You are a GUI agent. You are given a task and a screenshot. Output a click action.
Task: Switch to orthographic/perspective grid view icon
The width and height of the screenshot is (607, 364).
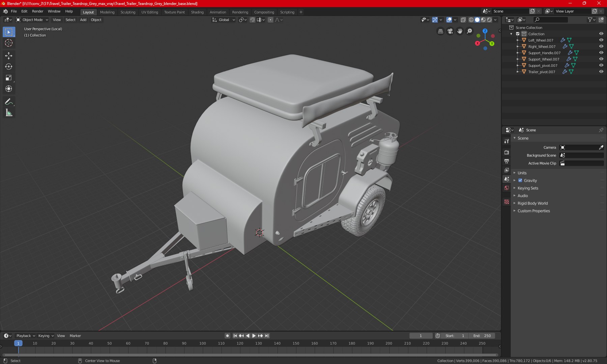tap(440, 31)
